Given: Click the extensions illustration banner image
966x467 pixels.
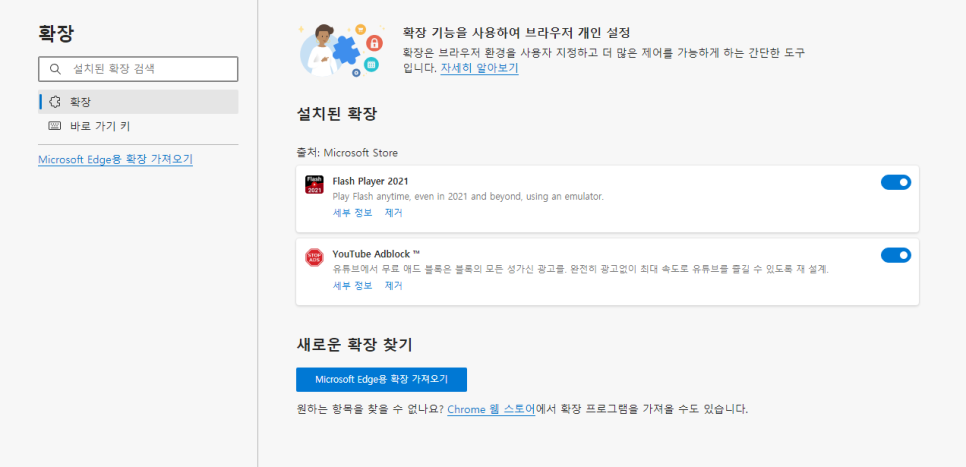Looking at the screenshot, I should point(342,49).
